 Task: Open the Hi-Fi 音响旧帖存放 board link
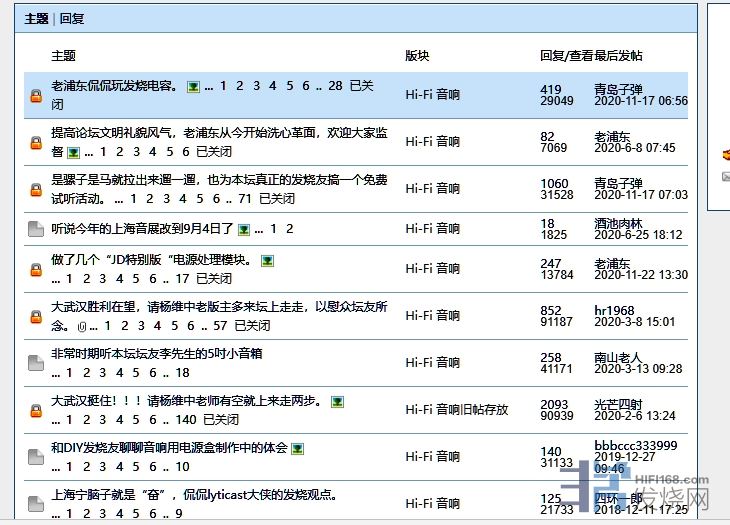click(457, 410)
